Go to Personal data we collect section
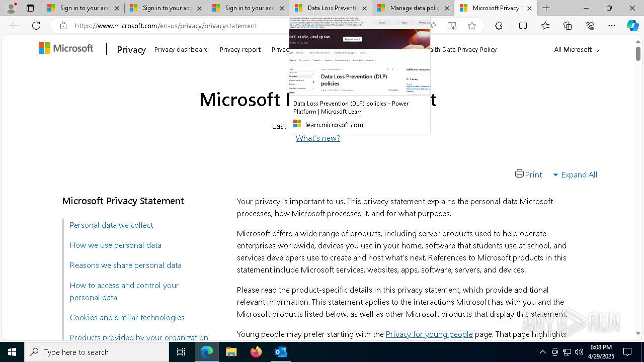 pos(111,225)
